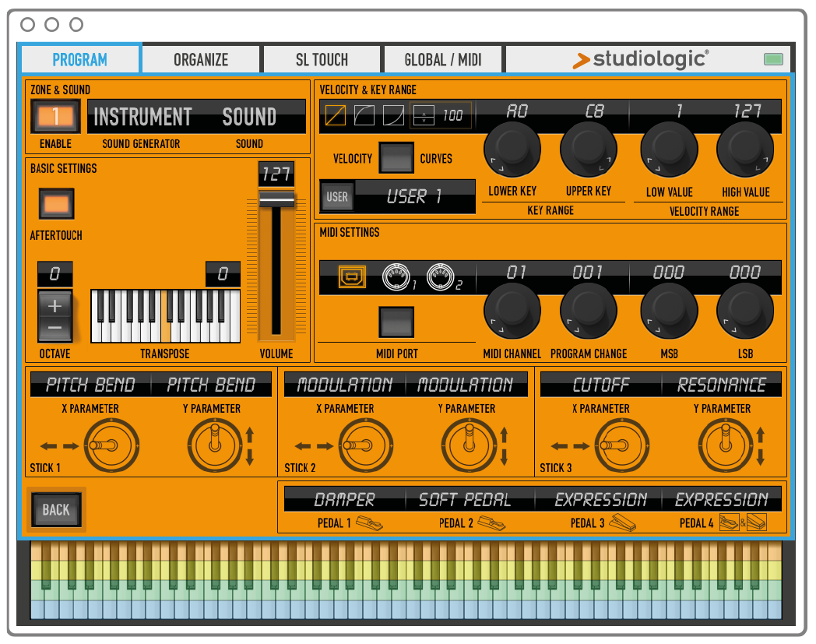Select the convex velocity curve icon
816x644 pixels.
(364, 115)
